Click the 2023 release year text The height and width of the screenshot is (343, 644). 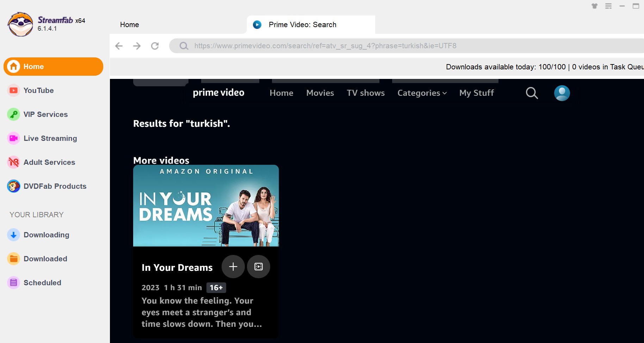click(x=150, y=288)
